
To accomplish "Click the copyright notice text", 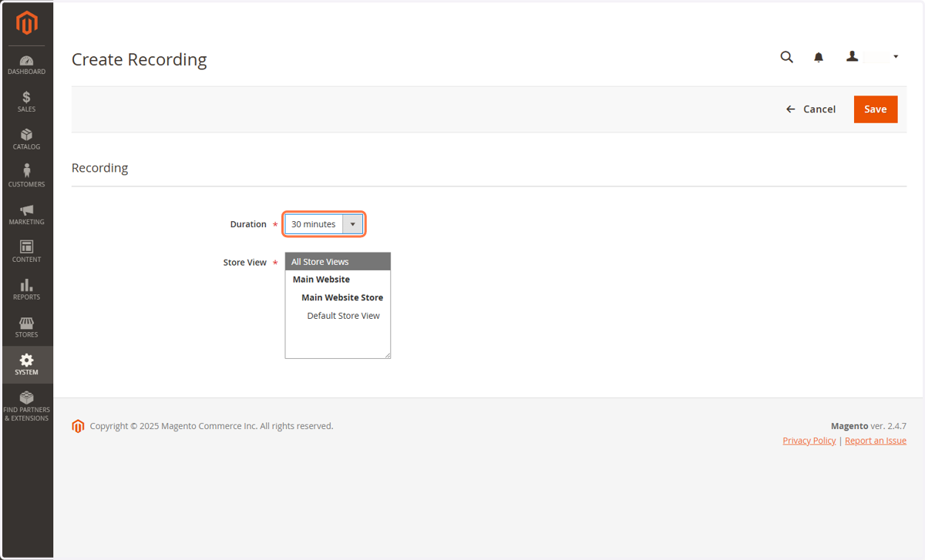I will (x=212, y=426).
